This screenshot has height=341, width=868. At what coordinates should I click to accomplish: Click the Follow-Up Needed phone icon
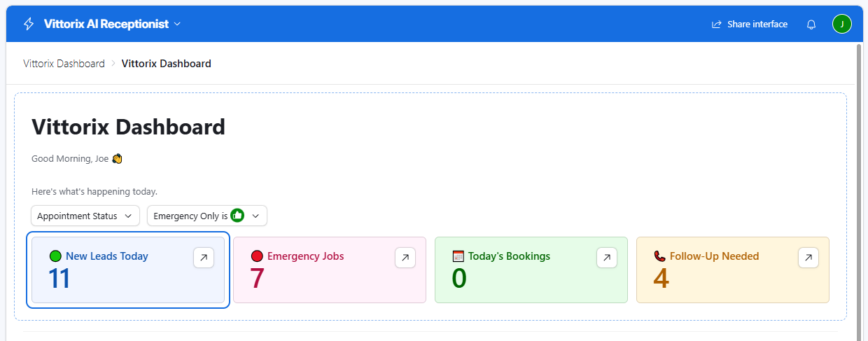point(660,256)
